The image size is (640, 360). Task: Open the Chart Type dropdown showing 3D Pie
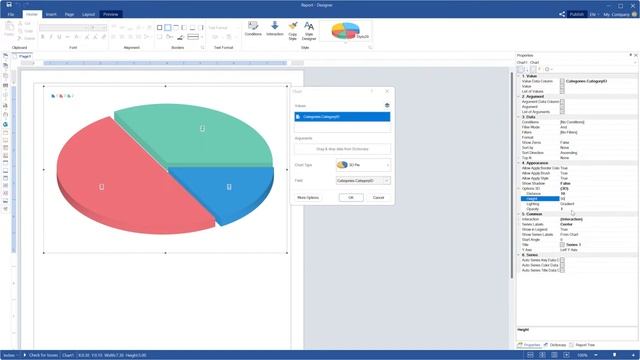[363, 165]
